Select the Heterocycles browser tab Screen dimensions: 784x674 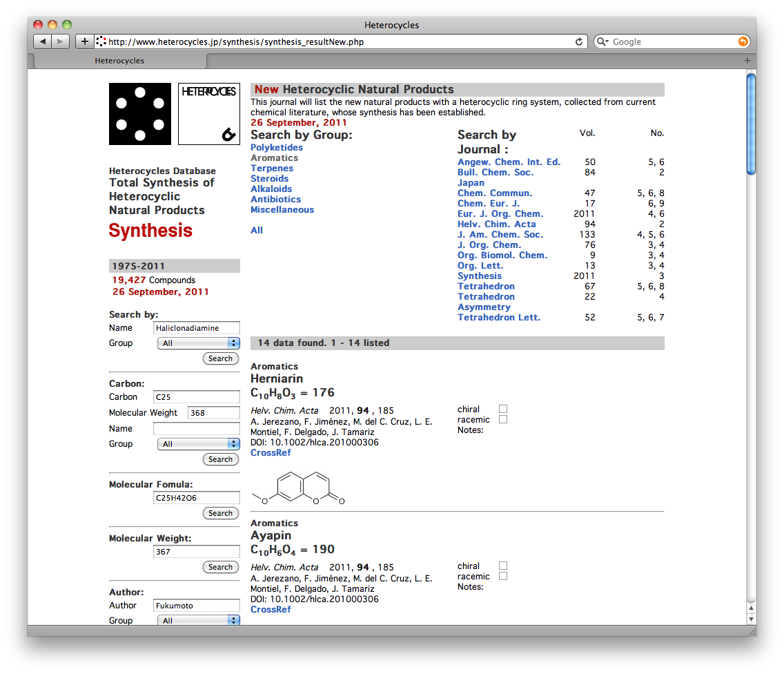(x=119, y=61)
